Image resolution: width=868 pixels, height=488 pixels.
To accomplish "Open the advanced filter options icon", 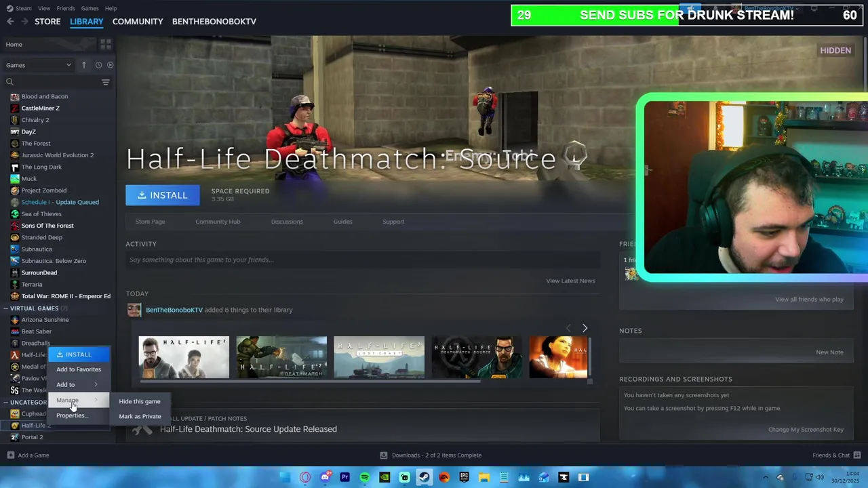I will pos(105,82).
